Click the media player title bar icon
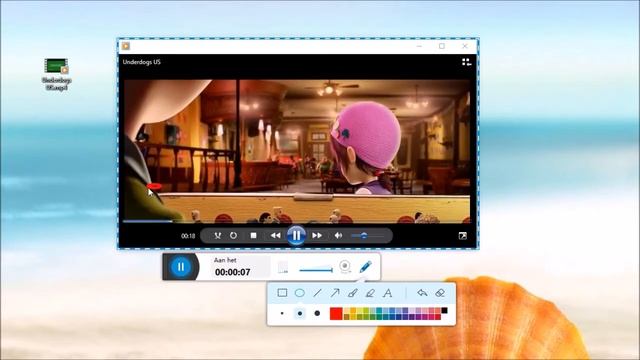 [x=126, y=46]
